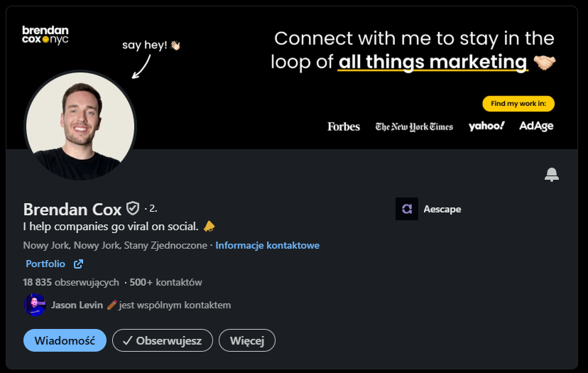588x373 pixels.
Task: Click the AdAge logo in banner
Action: (536, 126)
